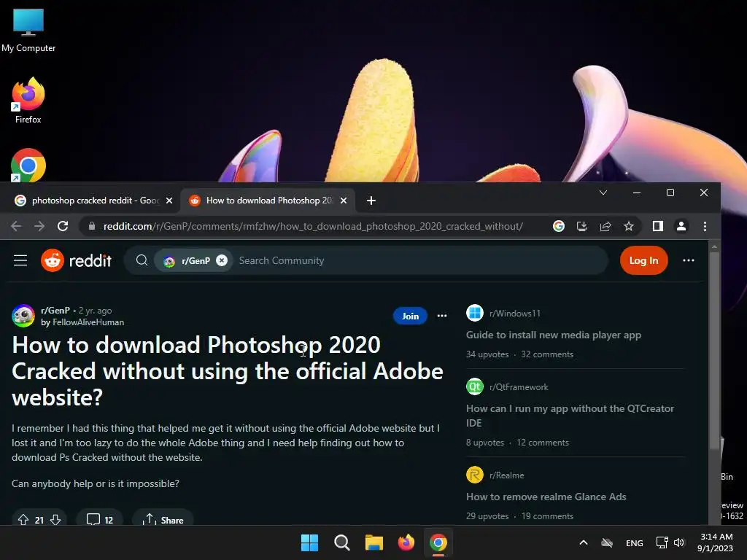Go forward in browser history

39,226
